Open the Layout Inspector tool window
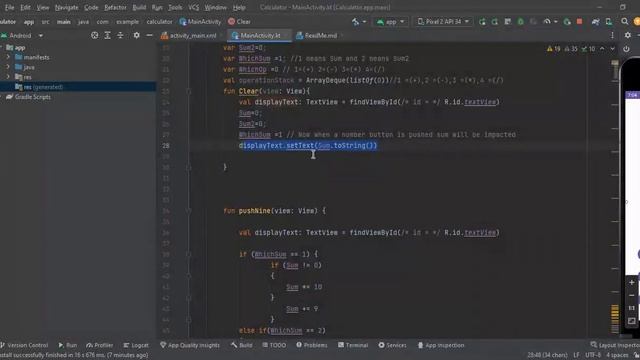Image resolution: width=640 pixels, height=360 pixels. [615, 345]
